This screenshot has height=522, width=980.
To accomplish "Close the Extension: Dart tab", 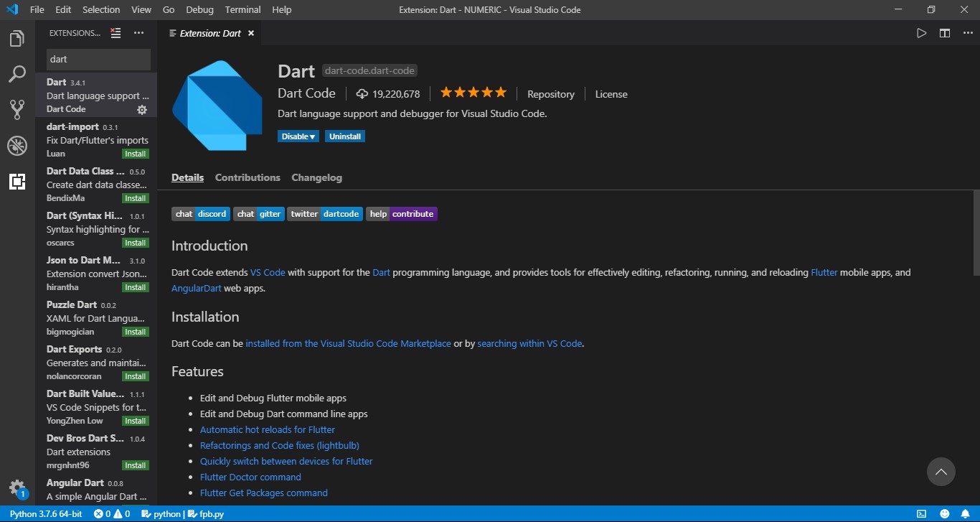I will coord(250,33).
